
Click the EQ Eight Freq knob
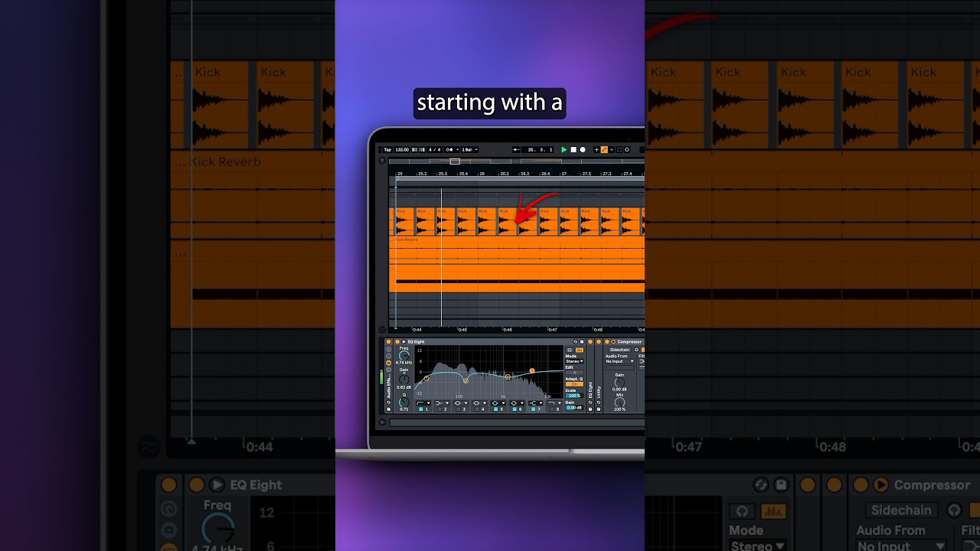coord(404,356)
